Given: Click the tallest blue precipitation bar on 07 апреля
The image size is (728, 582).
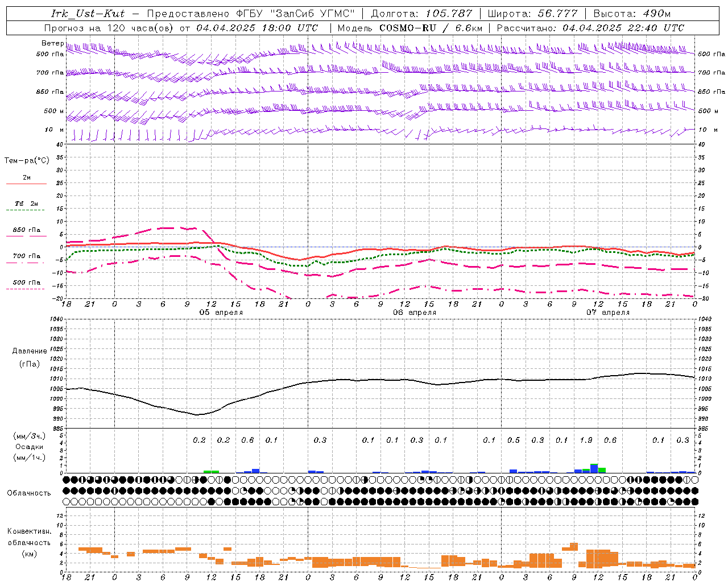Looking at the screenshot, I should coord(594,468).
